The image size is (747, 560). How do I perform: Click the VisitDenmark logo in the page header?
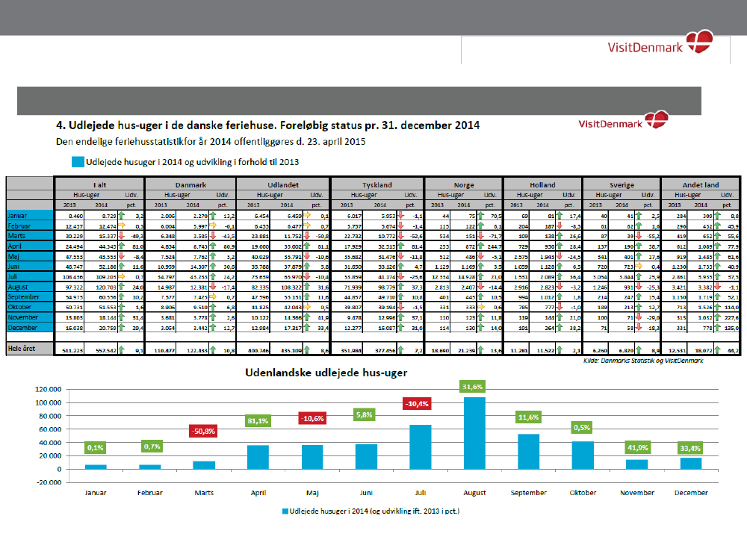tap(660, 43)
